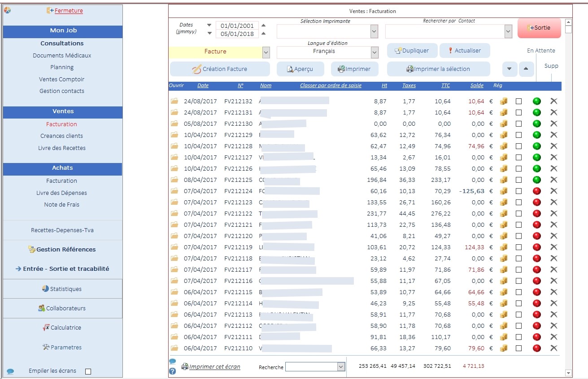Screen dimensions: 588x379
Task: Click green status light for FV212130
Action: [x=537, y=123]
